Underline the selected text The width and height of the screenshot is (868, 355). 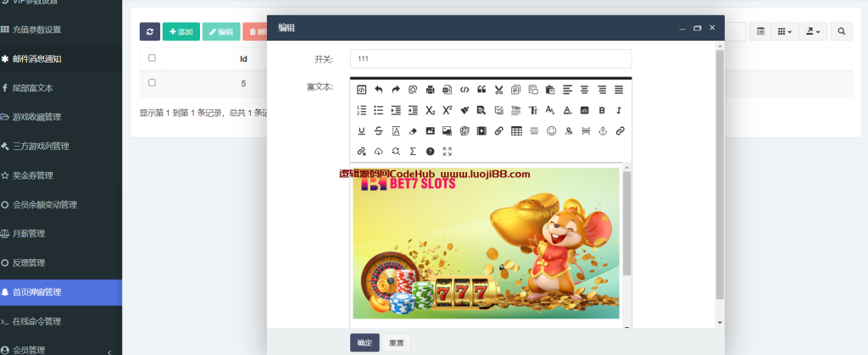pyautogui.click(x=361, y=131)
